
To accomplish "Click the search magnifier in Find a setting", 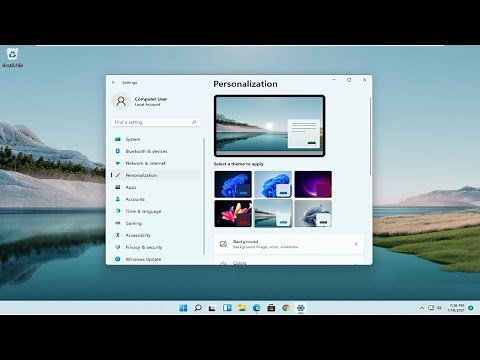I will [x=194, y=122].
